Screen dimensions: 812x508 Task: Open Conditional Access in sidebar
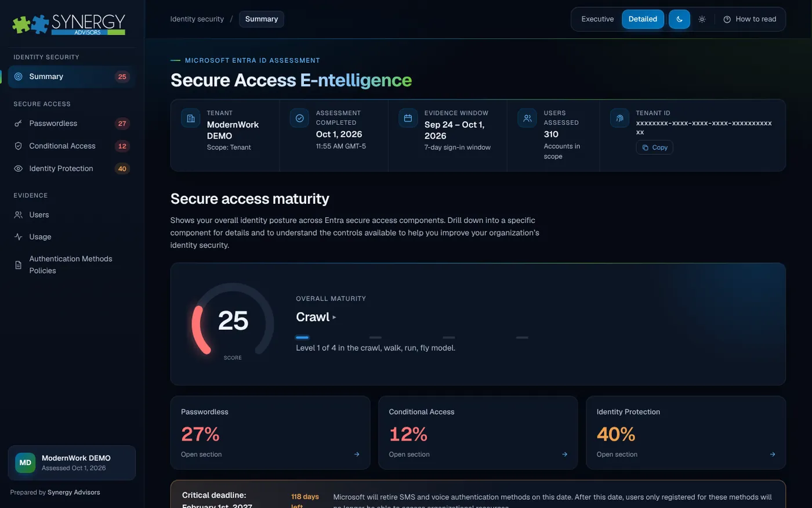click(x=71, y=146)
